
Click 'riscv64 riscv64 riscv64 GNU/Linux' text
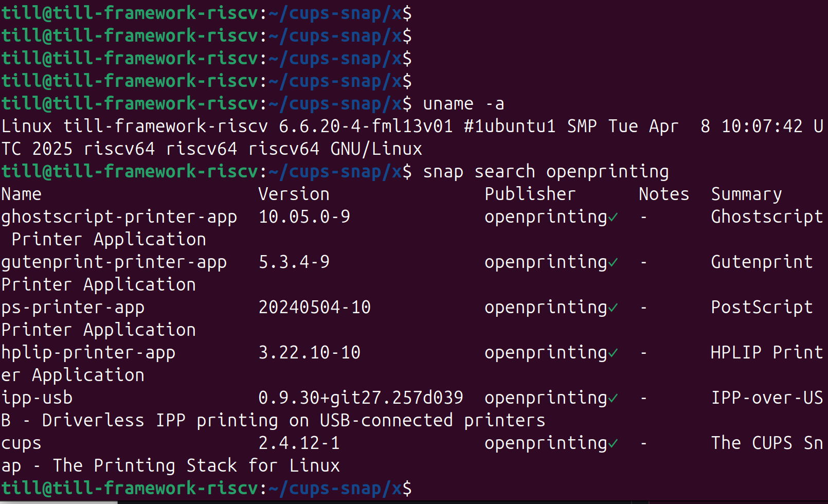point(253,149)
